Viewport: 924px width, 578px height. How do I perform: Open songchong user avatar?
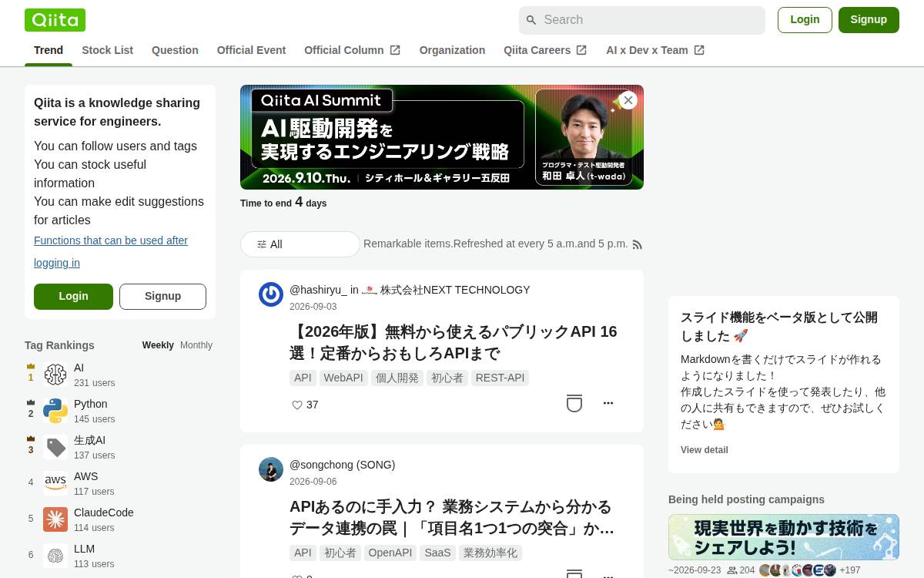[271, 469]
